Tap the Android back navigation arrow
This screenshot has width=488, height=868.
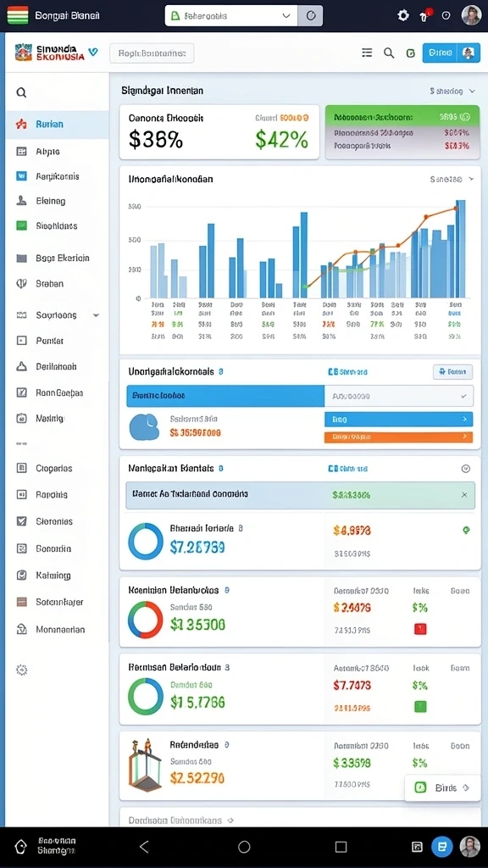click(144, 847)
